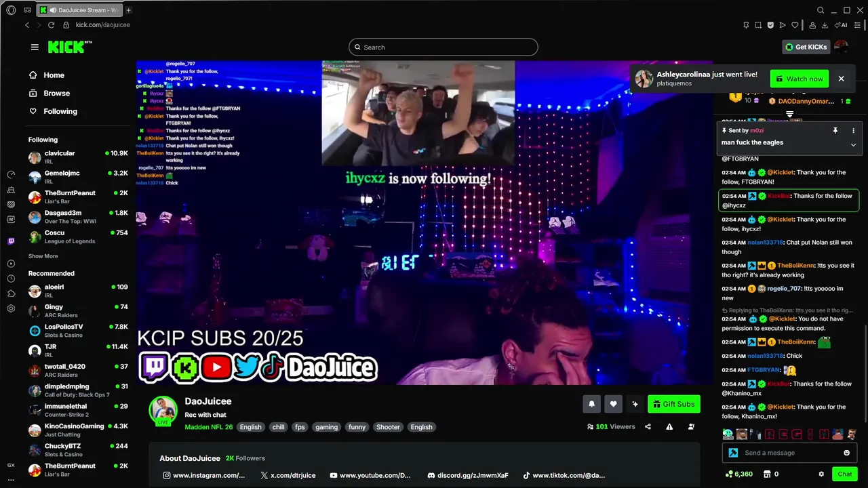Viewport: 868px width, 488px height.
Task: Click the DaoJuicee streamer avatar
Action: pos(163,410)
